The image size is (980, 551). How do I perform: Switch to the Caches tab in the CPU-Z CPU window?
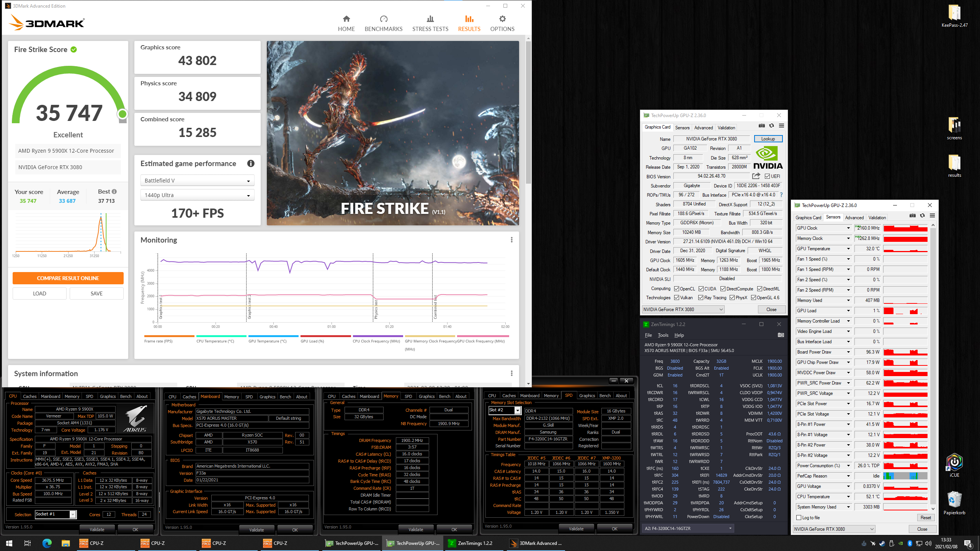click(x=29, y=396)
